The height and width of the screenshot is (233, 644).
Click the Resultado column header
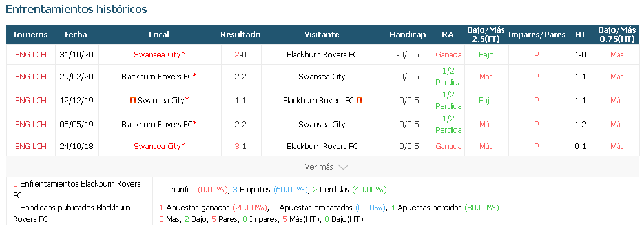coord(241,34)
